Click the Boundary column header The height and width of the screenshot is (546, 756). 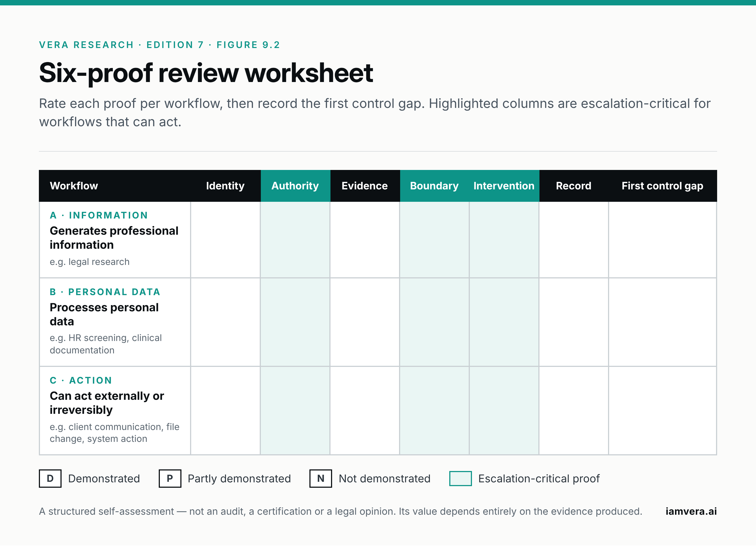click(434, 186)
